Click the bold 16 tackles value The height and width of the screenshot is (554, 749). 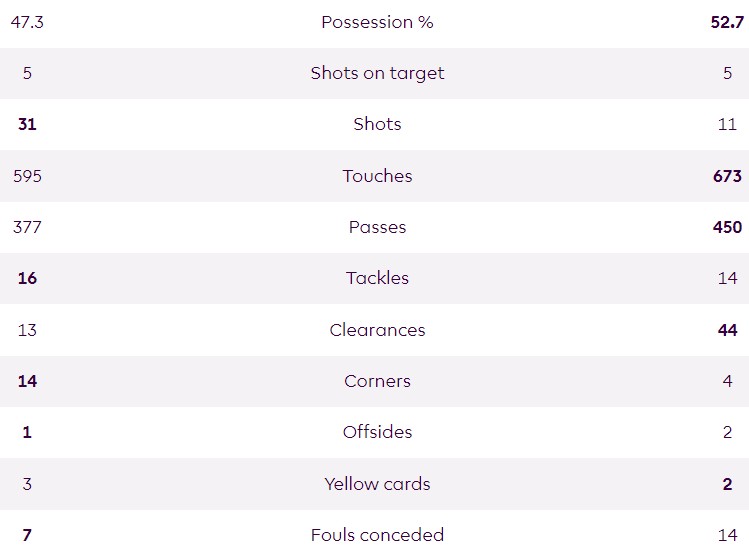coord(27,278)
